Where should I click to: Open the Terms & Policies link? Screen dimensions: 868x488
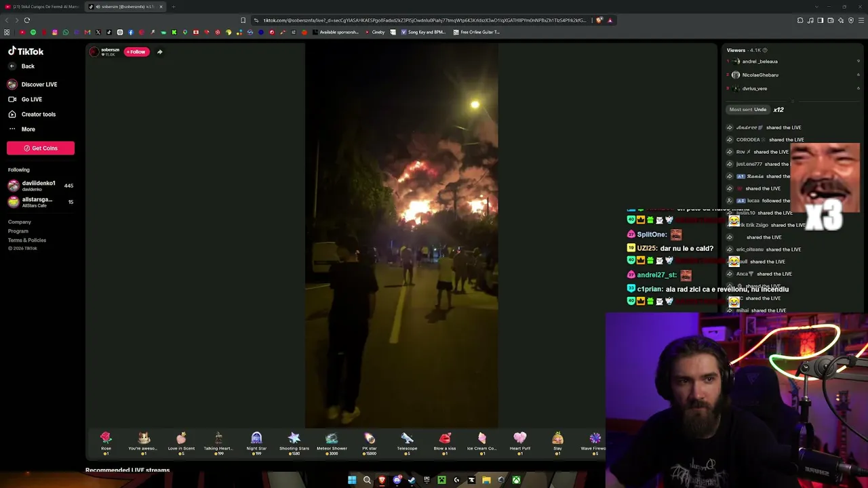[x=27, y=240]
